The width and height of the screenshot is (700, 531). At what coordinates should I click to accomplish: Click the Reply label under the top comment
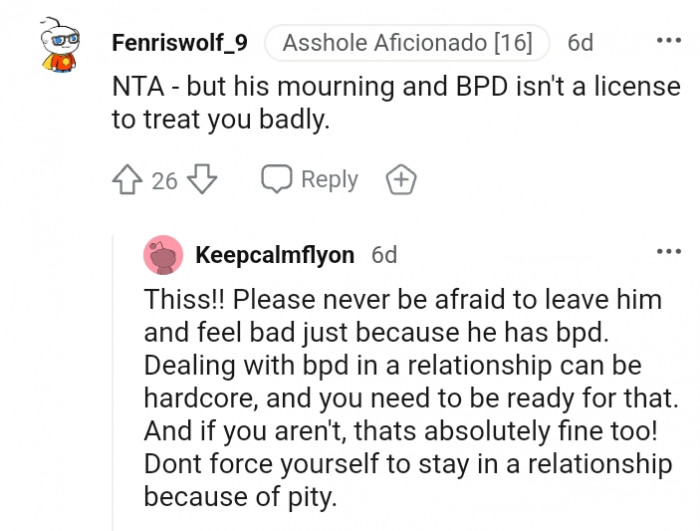[x=329, y=180]
